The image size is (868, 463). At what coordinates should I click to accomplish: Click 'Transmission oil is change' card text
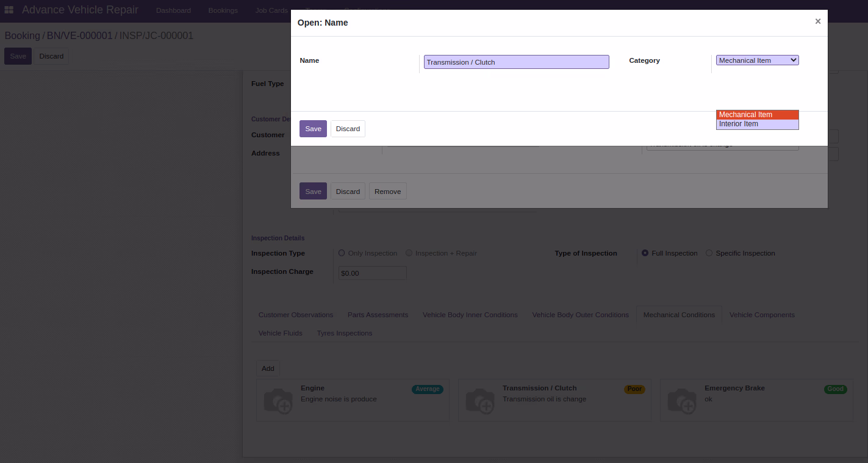544,399
